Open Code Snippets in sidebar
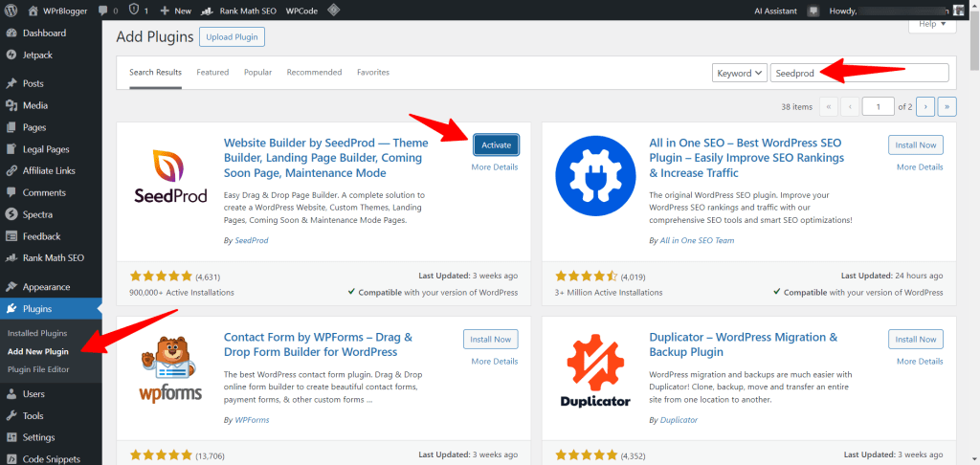Screen dimensions: 980x465 [x=51, y=458]
